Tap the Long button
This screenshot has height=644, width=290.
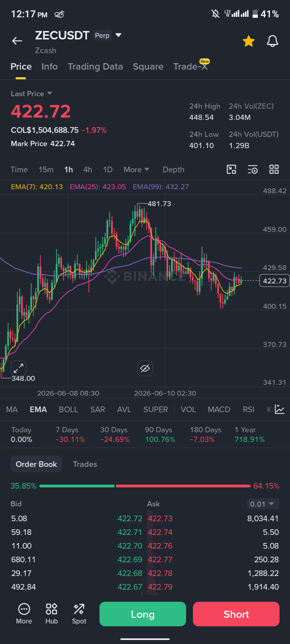click(x=143, y=614)
